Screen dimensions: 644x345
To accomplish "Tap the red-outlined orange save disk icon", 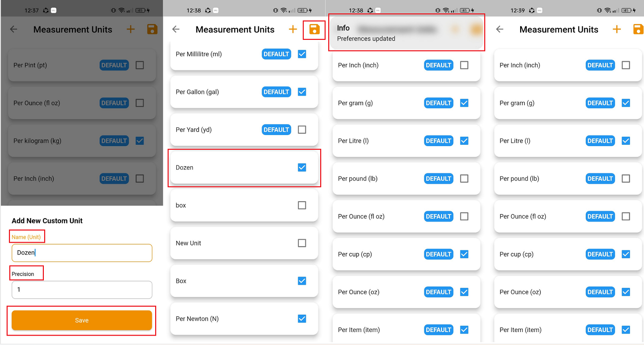I will 314,29.
